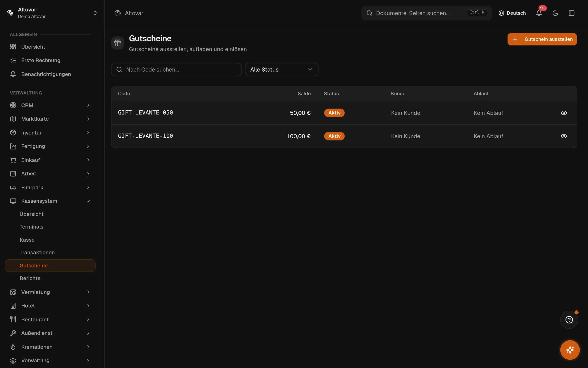Click the Hotel building icon
Viewport: 588px width, 368px height.
[x=13, y=306]
